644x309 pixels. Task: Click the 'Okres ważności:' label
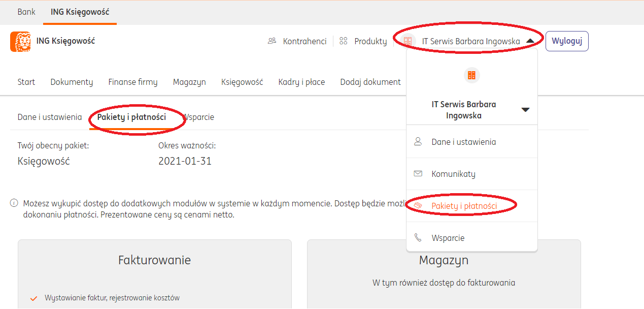coord(187,146)
